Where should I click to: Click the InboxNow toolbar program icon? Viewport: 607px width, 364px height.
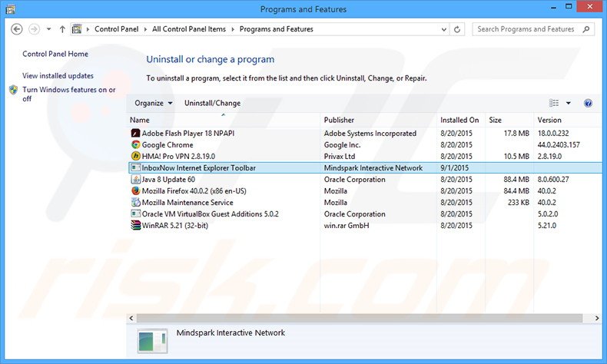(x=135, y=168)
